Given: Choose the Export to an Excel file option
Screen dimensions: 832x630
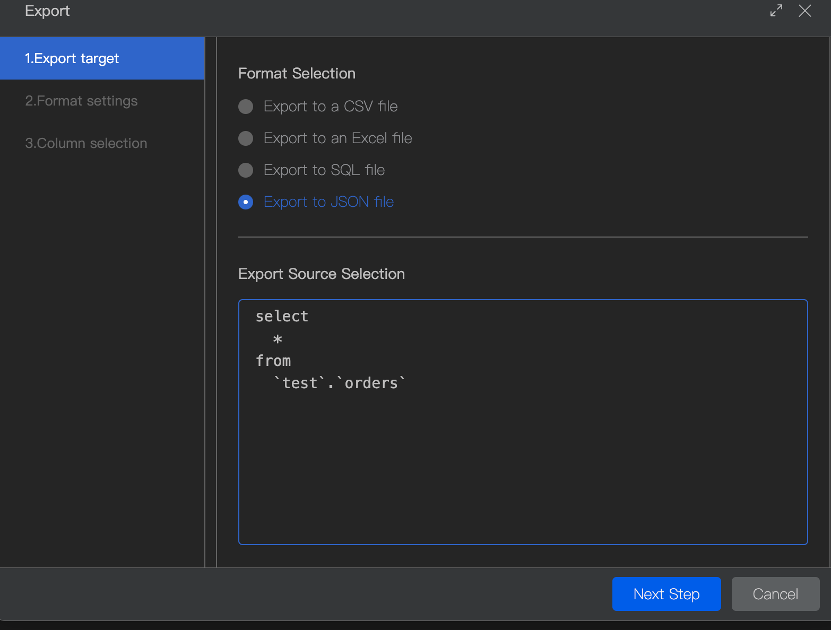Looking at the screenshot, I should (246, 138).
